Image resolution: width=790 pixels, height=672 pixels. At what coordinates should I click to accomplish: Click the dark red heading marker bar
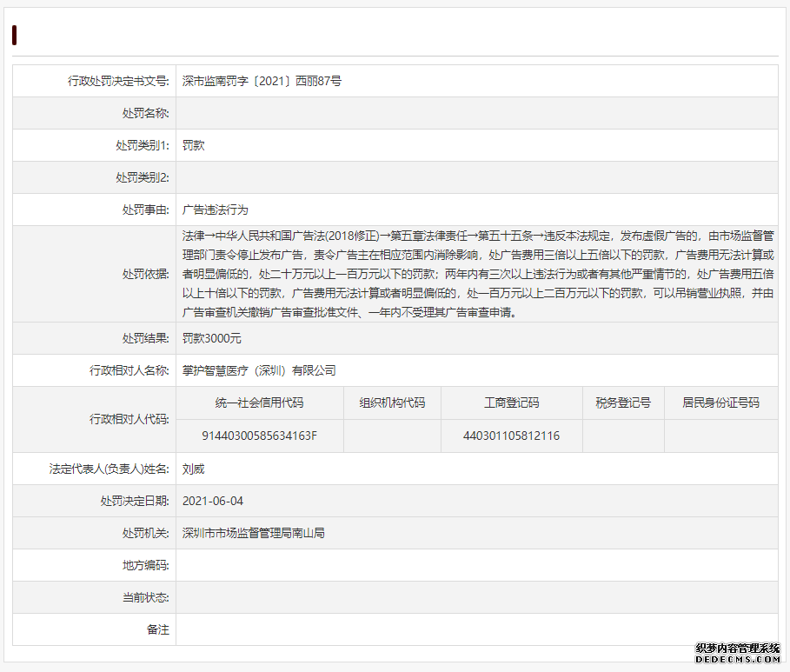15,36
